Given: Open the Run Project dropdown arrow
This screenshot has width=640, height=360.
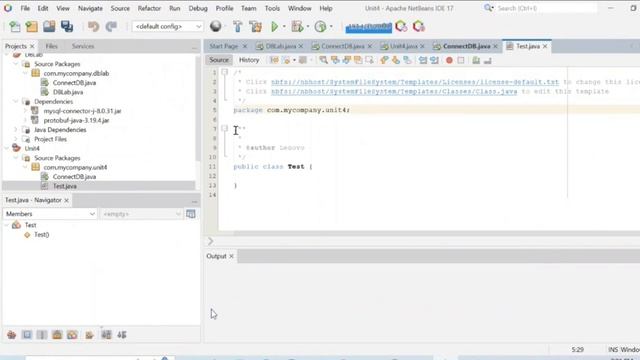Looking at the screenshot, I should 284,27.
